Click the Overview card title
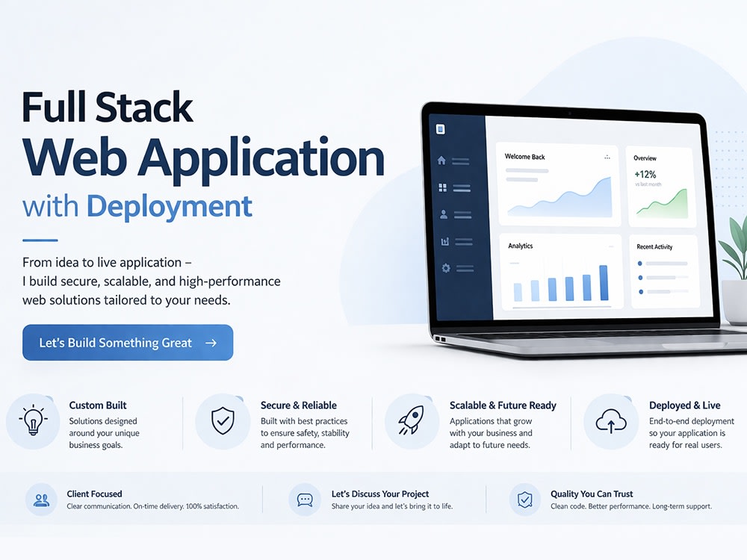747x560 pixels. [645, 158]
